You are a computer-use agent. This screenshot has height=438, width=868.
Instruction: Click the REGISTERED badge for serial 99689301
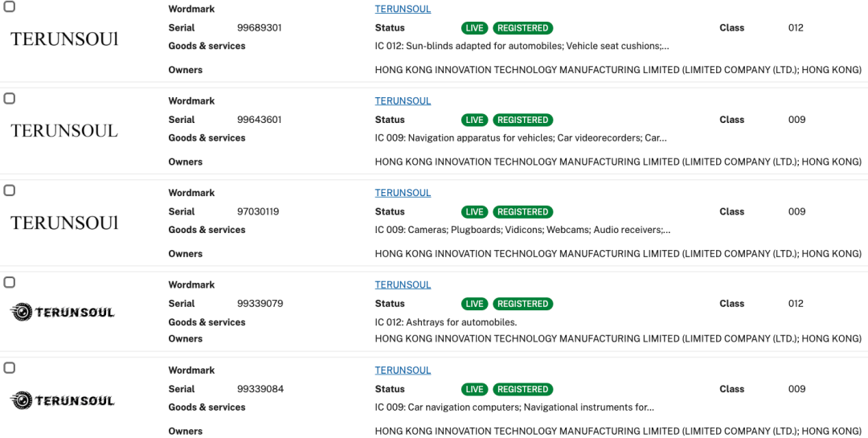point(522,27)
